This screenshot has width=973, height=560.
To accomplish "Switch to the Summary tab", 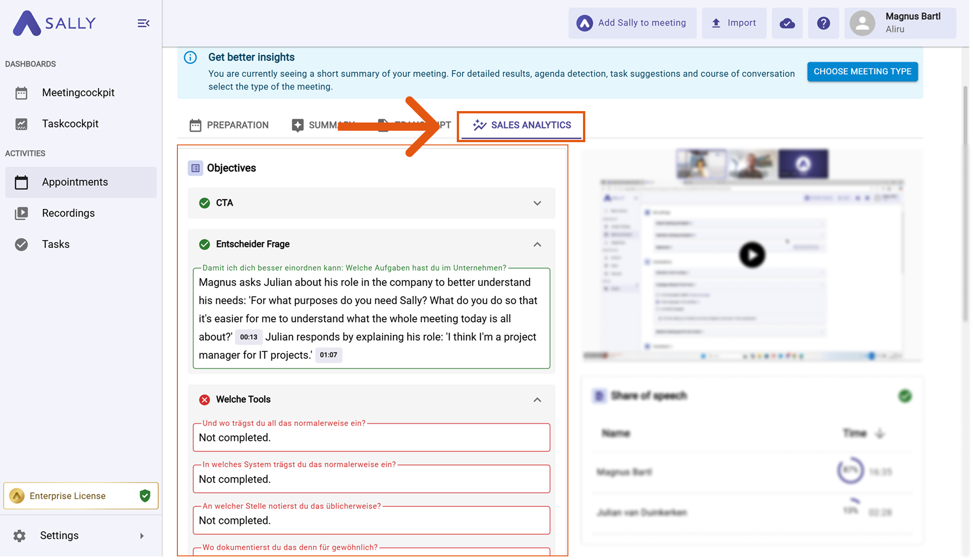I will (x=323, y=125).
